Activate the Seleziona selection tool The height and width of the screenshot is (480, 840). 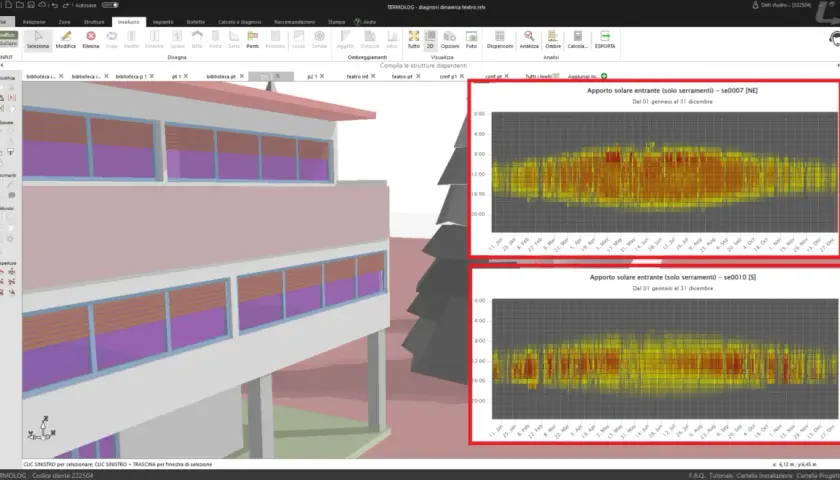(38, 40)
